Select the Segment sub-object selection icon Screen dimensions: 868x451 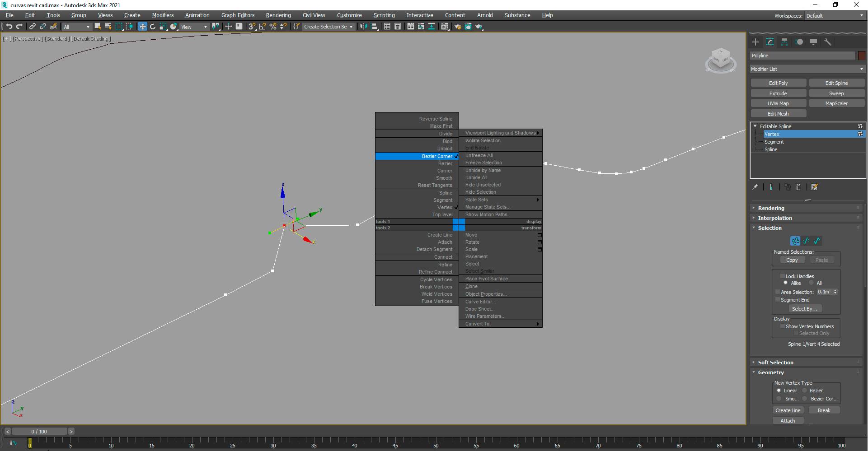tap(806, 241)
